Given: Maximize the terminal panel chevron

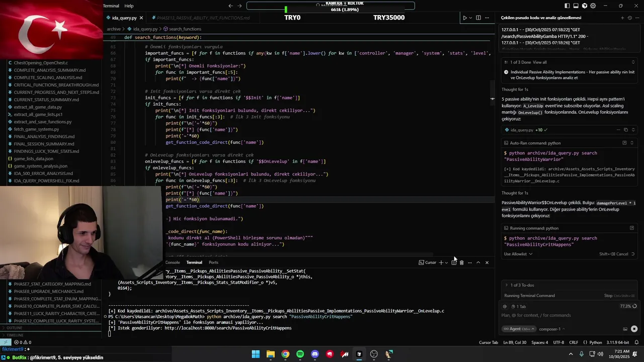Looking at the screenshot, I should click(478, 262).
